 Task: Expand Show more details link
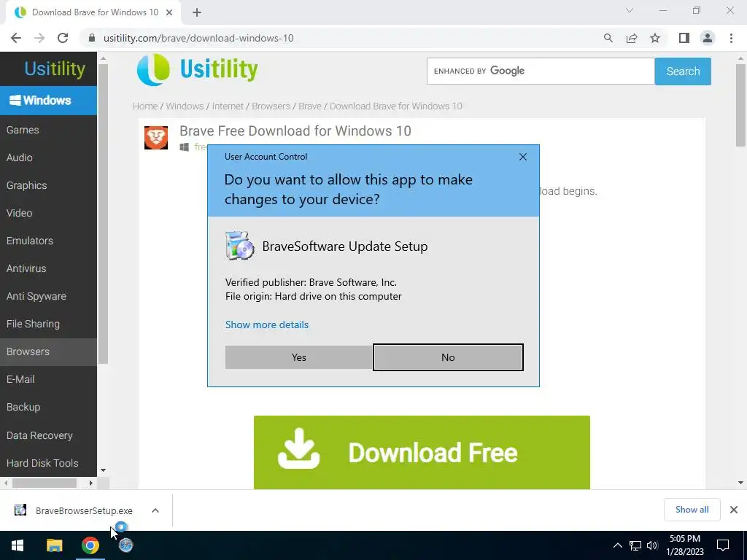[267, 324]
